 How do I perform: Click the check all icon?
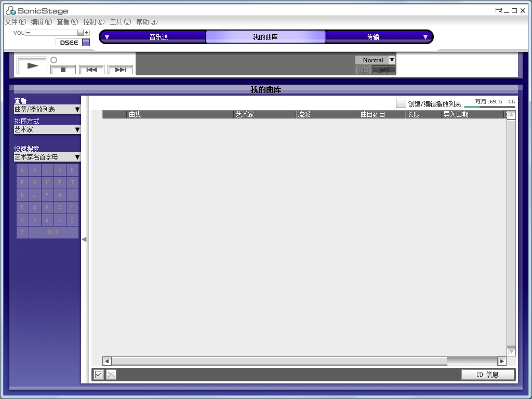[99, 375]
